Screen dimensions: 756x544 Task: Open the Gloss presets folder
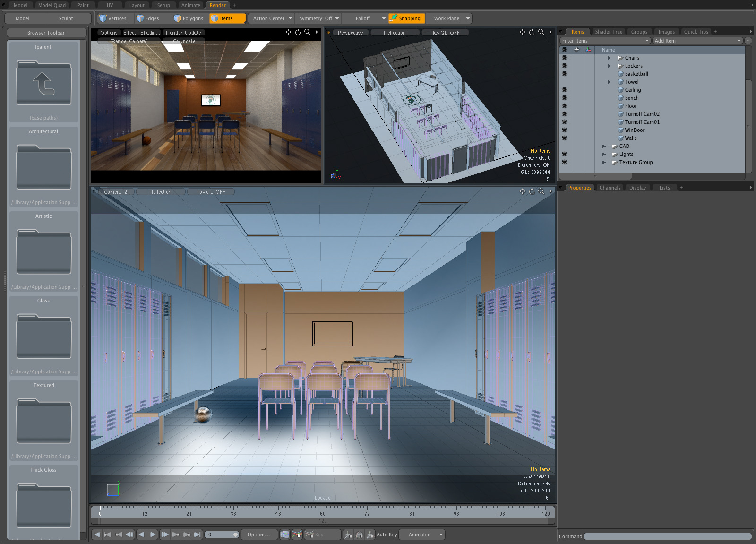[x=44, y=337]
